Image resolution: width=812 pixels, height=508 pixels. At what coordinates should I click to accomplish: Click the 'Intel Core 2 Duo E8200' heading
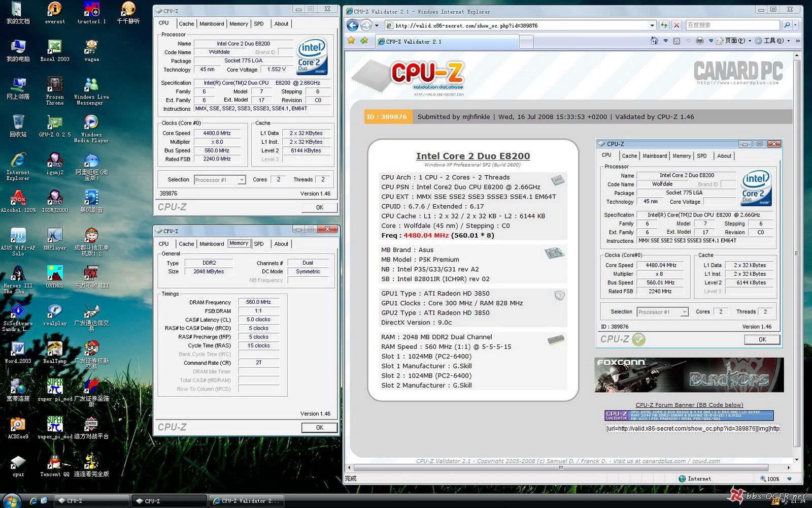(x=473, y=156)
